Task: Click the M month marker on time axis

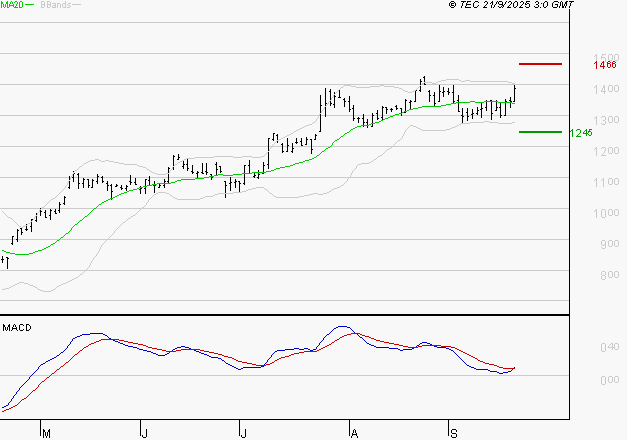Action: click(45, 433)
